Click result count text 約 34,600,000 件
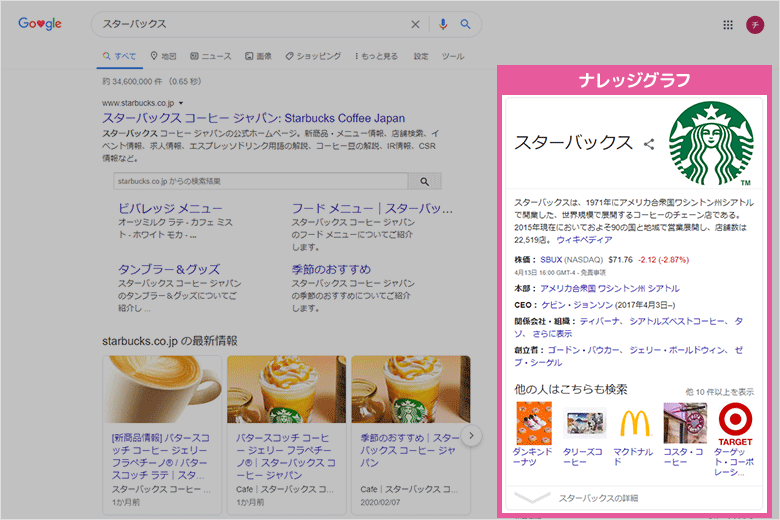Screen dimensions: 780x520 [132, 81]
